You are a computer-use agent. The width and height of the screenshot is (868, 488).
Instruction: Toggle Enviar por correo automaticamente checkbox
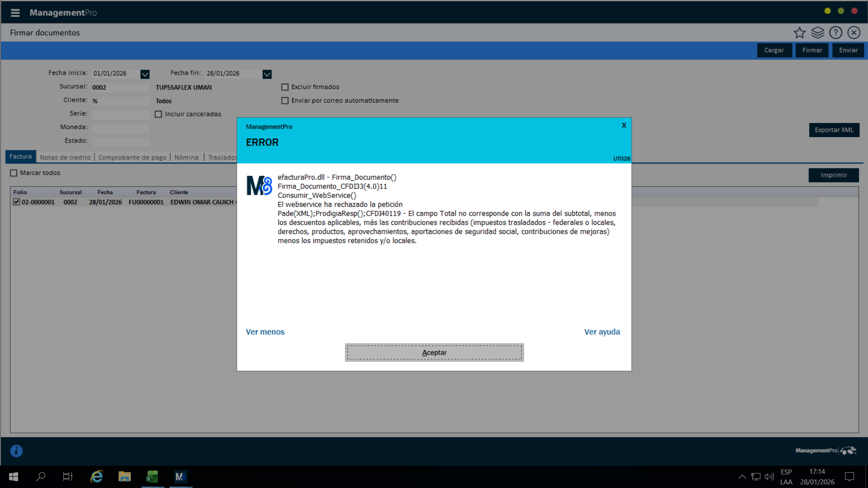[x=285, y=100]
